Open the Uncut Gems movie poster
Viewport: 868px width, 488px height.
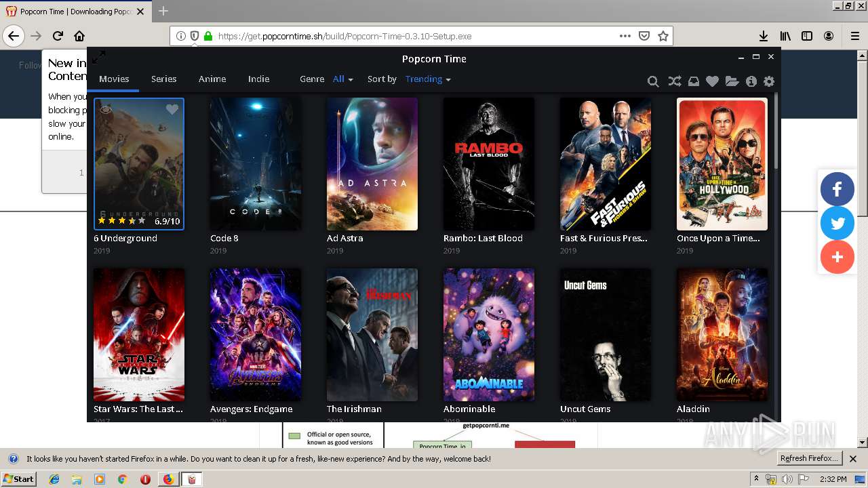[606, 335]
